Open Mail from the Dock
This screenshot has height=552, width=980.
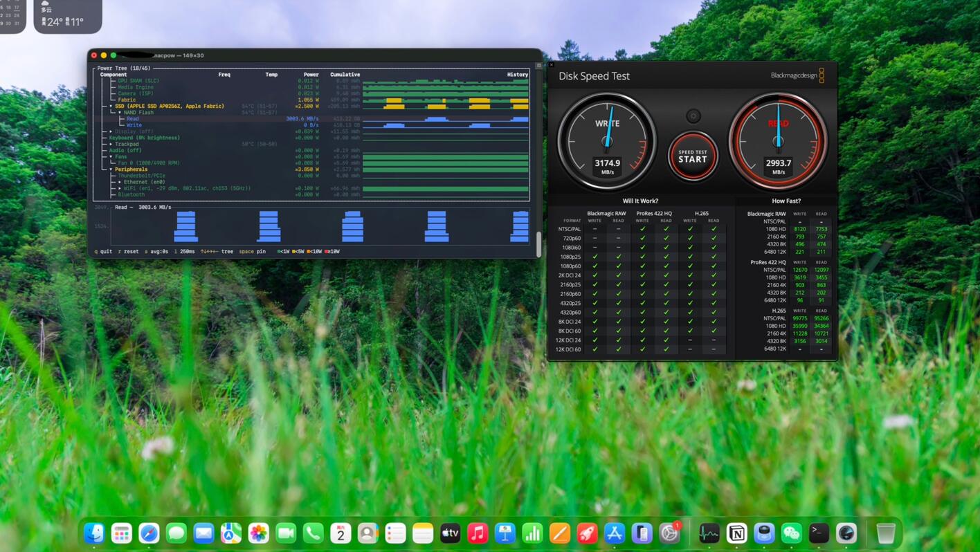[203, 533]
